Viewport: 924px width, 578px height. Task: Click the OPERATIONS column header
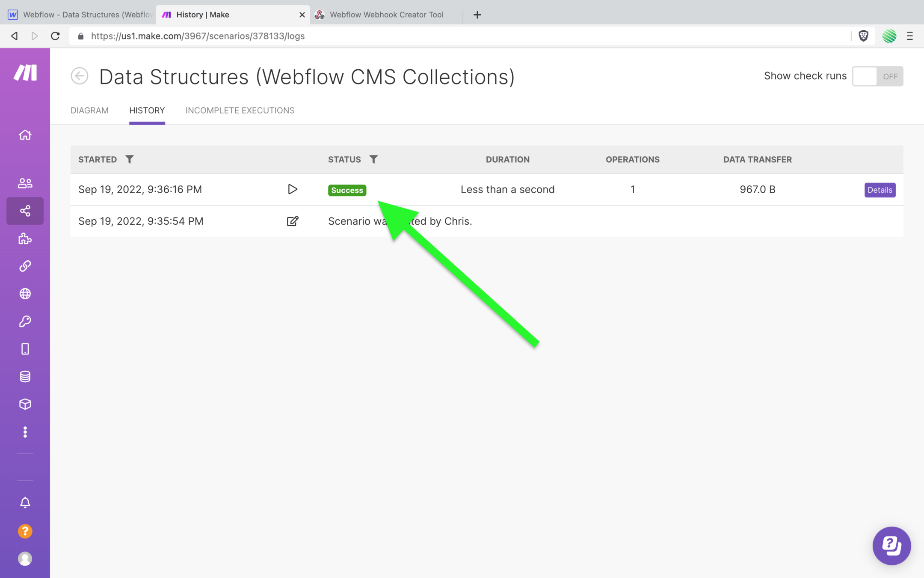632,159
